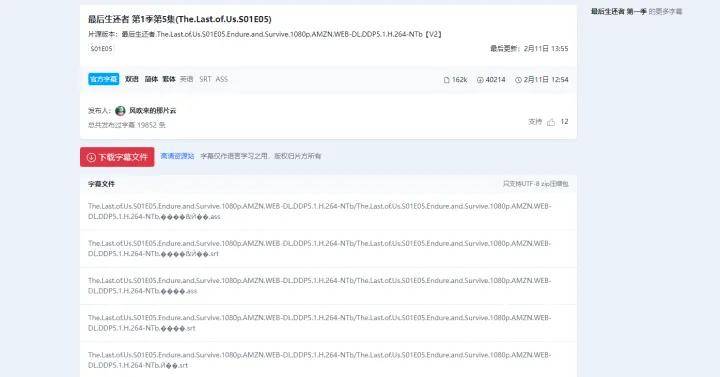
Task: Click 总共发布过字幕 19852 条 text
Action: click(x=127, y=125)
